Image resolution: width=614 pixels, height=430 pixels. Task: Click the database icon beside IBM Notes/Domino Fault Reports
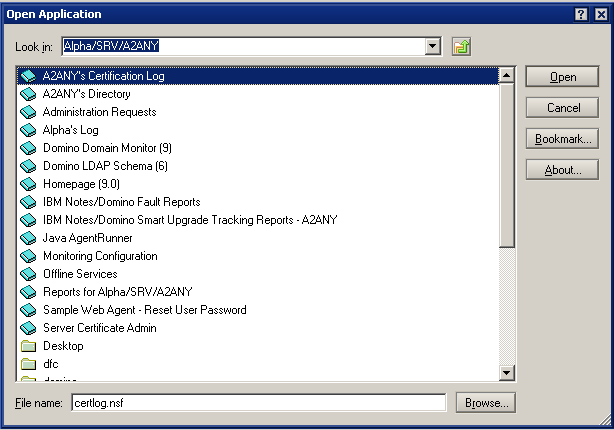tap(28, 202)
